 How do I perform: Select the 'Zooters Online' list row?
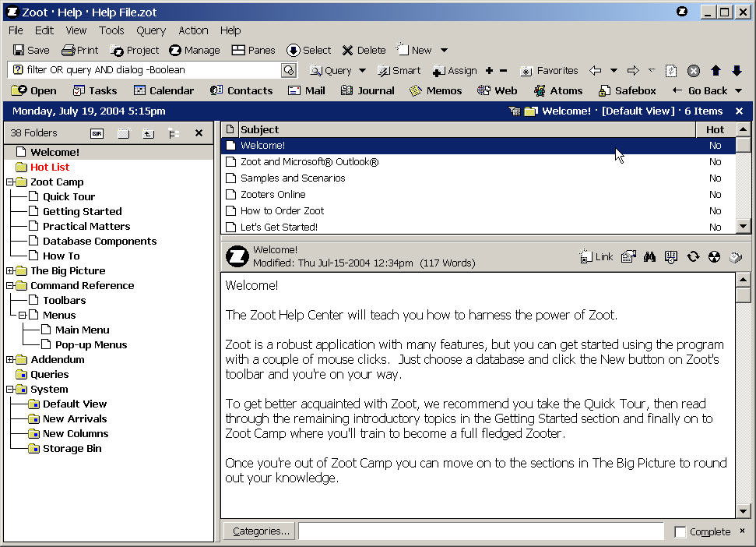coord(478,194)
